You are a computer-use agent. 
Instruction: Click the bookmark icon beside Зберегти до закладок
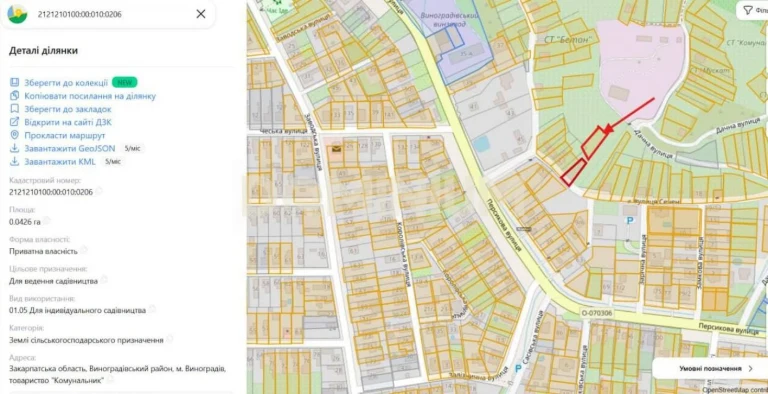[x=15, y=109]
